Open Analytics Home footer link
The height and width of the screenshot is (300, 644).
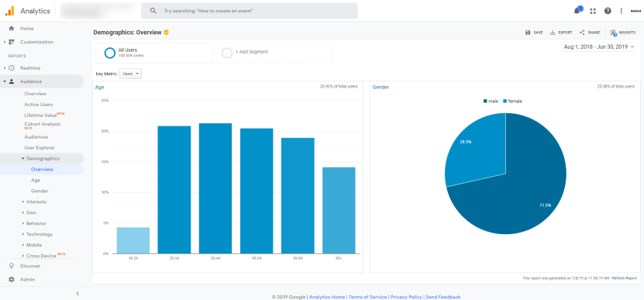click(327, 297)
